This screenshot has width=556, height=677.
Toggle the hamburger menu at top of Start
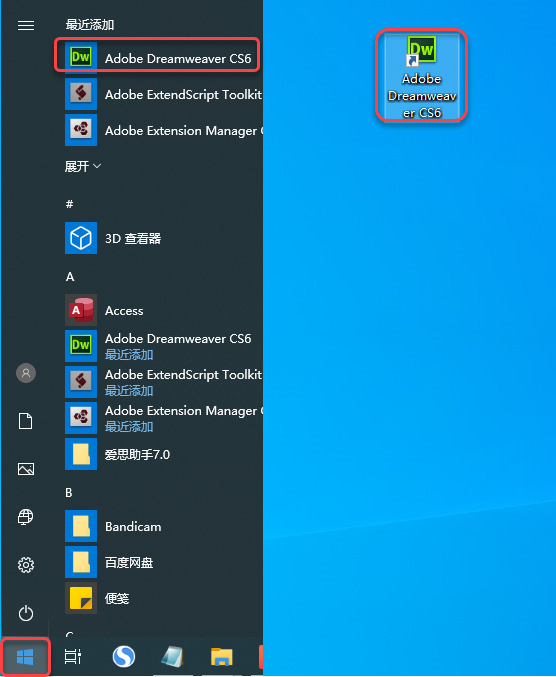26,25
